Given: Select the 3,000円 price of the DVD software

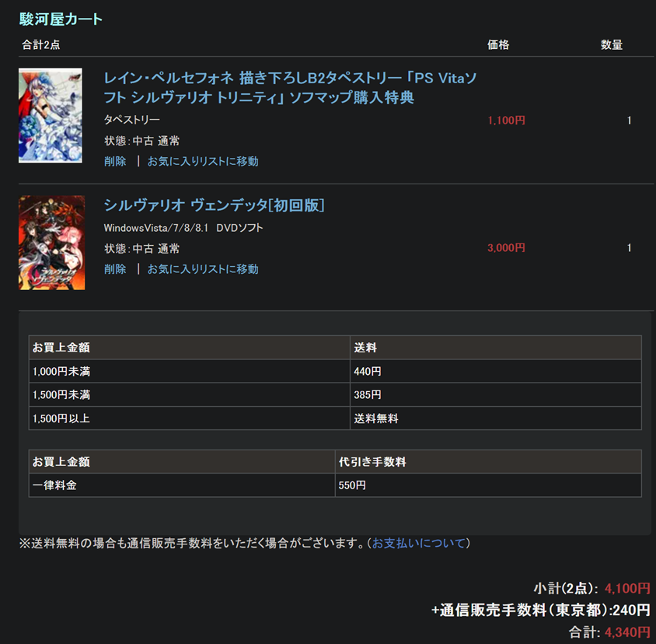Looking at the screenshot, I should coord(507,248).
